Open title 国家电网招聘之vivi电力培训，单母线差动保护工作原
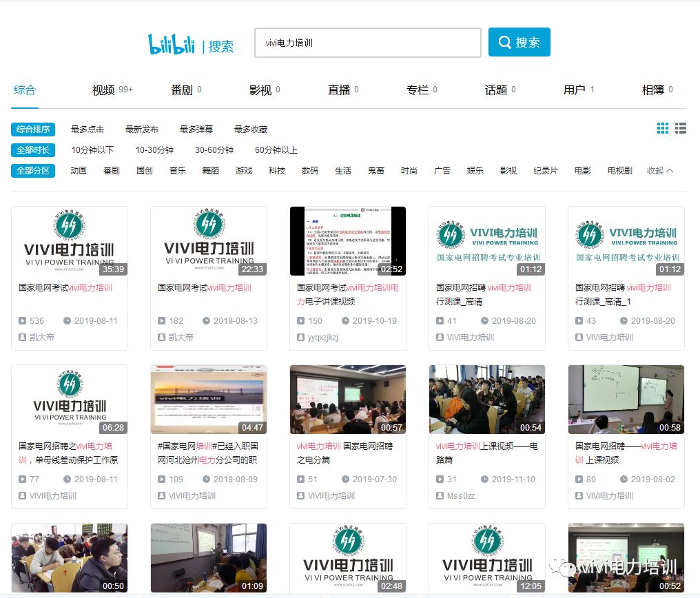Viewport: 700px width, 598px height. pos(68,453)
